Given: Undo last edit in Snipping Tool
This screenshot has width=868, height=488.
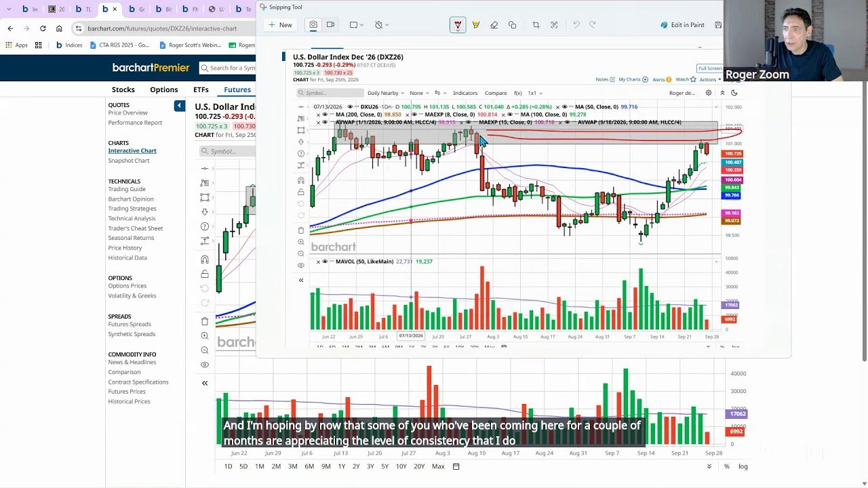Looking at the screenshot, I should pos(576,25).
